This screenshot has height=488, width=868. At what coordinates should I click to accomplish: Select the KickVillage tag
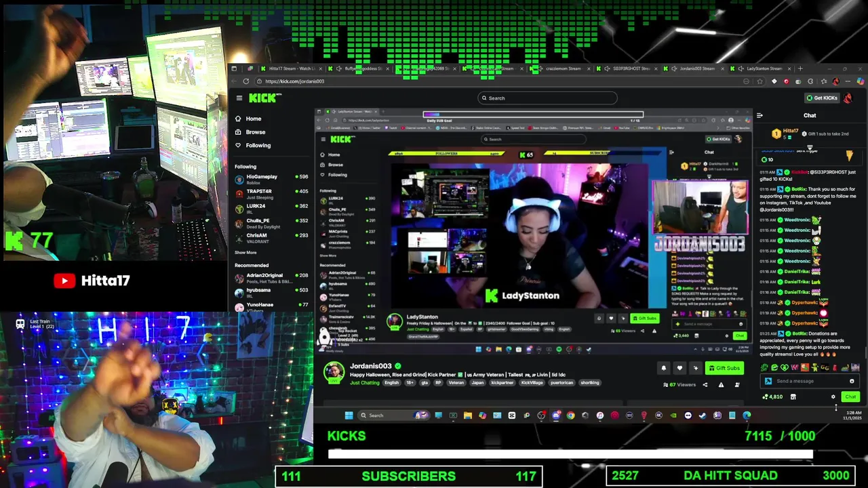(x=532, y=383)
